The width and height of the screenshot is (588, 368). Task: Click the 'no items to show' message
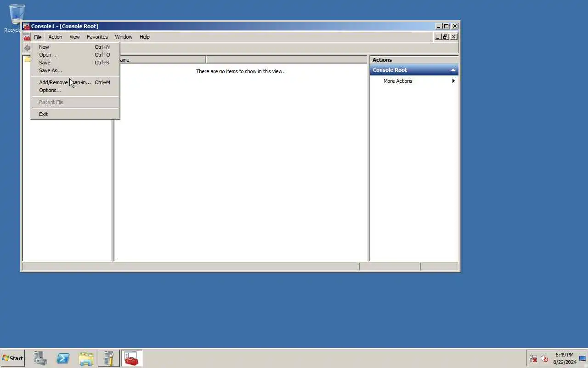tap(240, 71)
